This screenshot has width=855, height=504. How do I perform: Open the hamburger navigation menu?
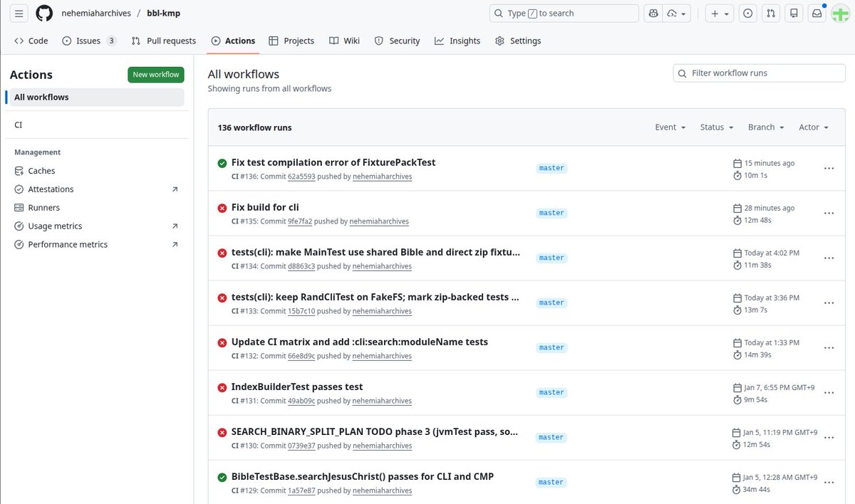click(19, 14)
